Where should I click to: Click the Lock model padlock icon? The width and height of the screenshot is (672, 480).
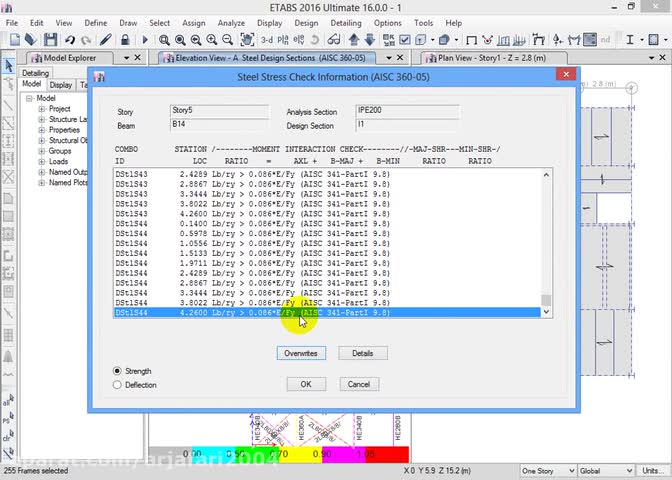point(125,40)
